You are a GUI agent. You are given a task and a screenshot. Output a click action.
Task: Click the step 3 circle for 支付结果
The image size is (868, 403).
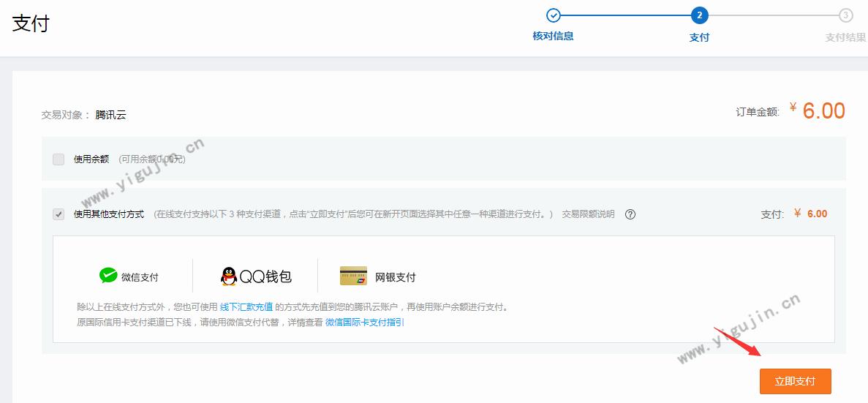pyautogui.click(x=845, y=15)
